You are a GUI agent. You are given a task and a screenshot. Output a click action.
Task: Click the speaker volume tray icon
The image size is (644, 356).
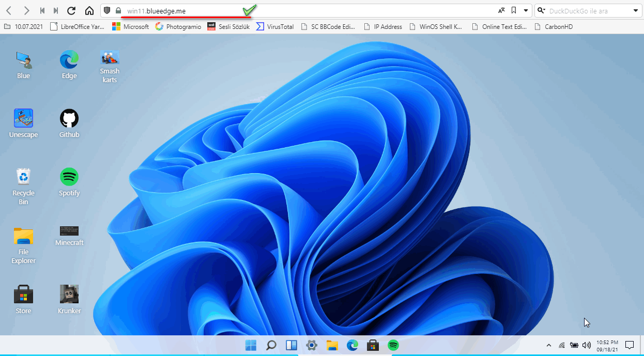coord(587,345)
